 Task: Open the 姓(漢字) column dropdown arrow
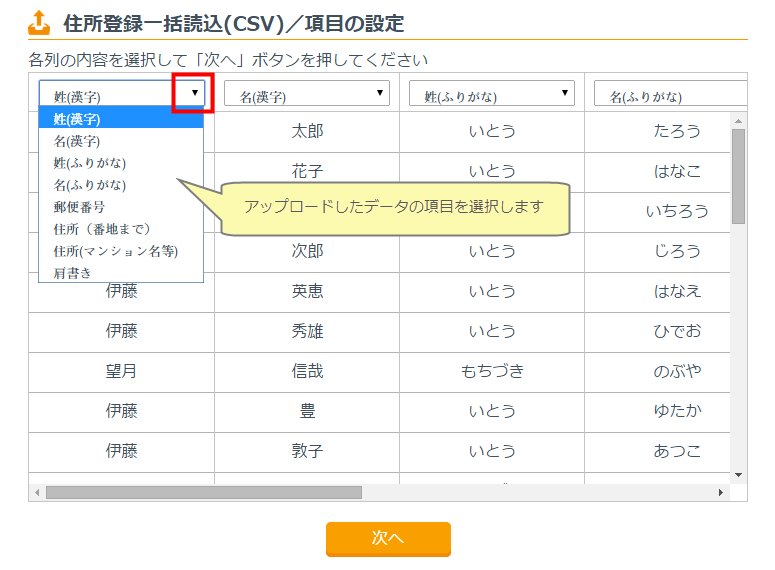click(x=194, y=93)
